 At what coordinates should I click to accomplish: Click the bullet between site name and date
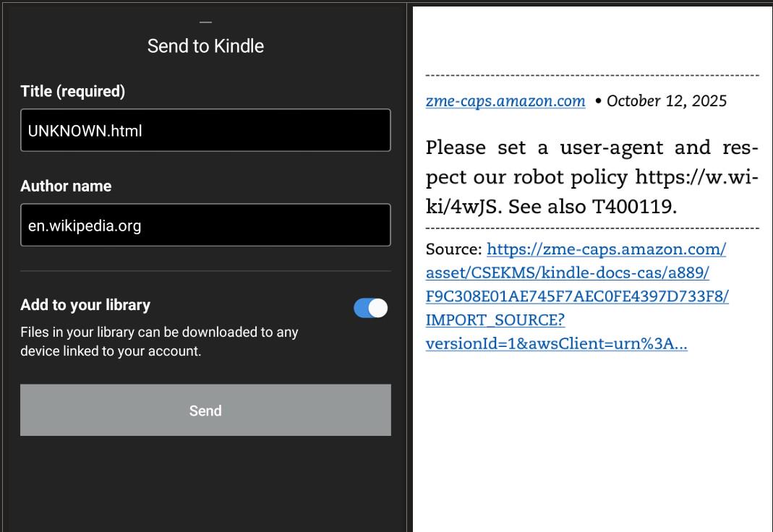[x=598, y=101]
